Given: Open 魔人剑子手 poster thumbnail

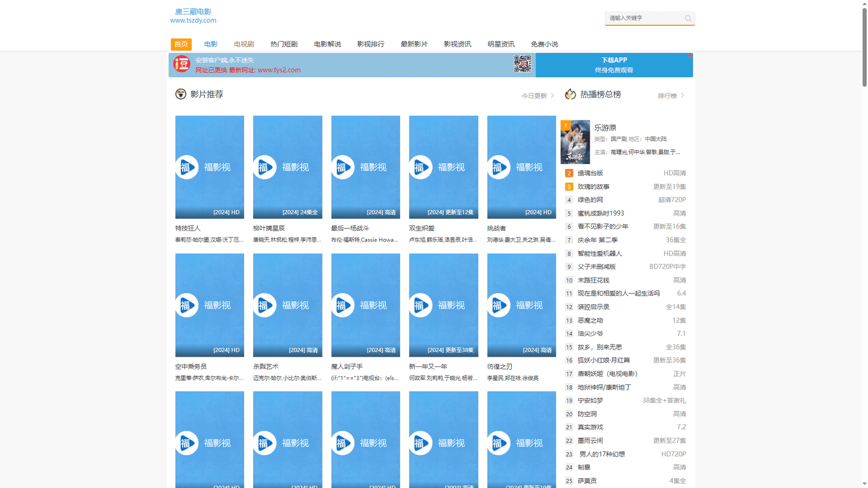Looking at the screenshot, I should click(x=365, y=305).
